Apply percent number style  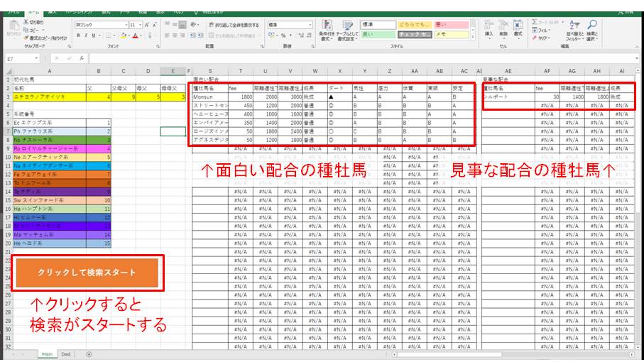(283, 35)
